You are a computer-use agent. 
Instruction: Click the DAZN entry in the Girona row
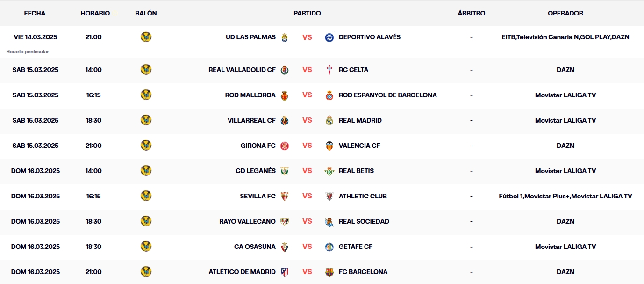(x=565, y=146)
